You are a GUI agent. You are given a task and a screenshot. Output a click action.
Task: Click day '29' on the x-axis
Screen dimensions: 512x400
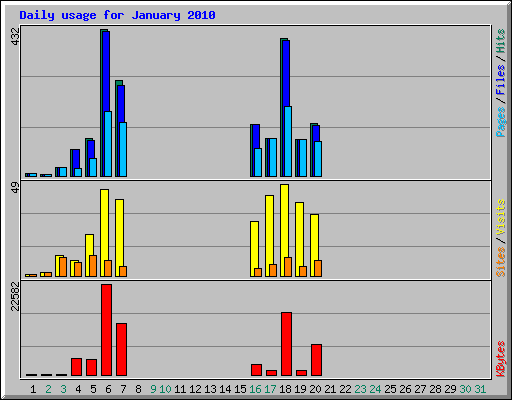click(450, 389)
